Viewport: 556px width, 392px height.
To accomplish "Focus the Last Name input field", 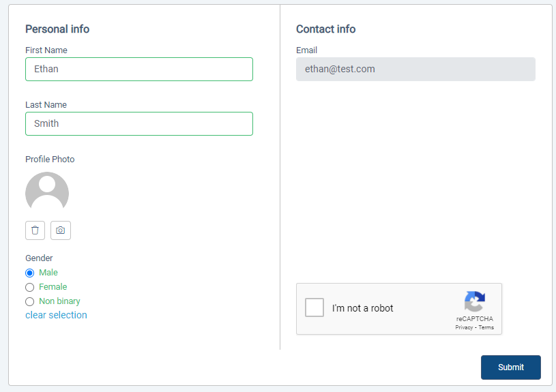I will [x=139, y=123].
